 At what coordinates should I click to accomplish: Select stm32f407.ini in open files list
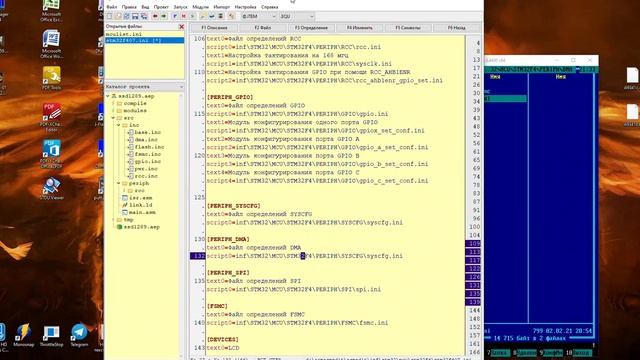coord(144,40)
